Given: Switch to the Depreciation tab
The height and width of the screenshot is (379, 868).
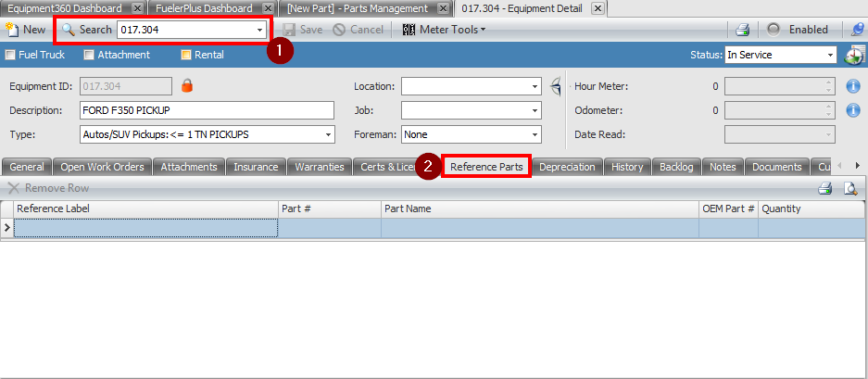Looking at the screenshot, I should point(569,167).
